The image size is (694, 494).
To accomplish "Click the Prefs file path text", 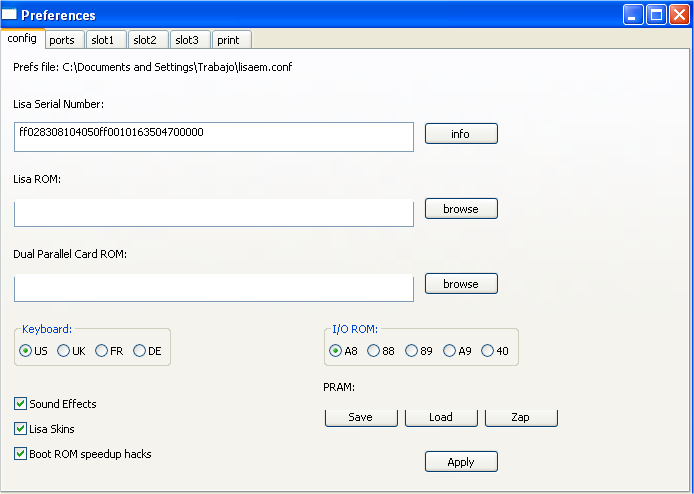I will pos(152,67).
